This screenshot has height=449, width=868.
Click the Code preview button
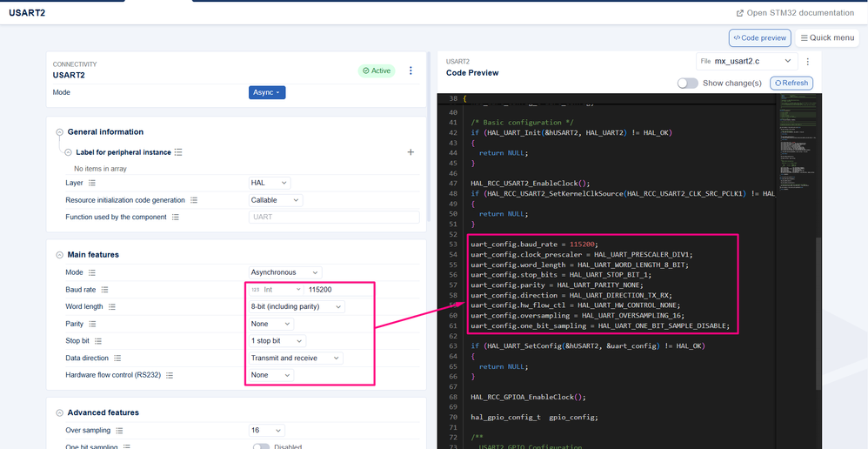pos(759,37)
